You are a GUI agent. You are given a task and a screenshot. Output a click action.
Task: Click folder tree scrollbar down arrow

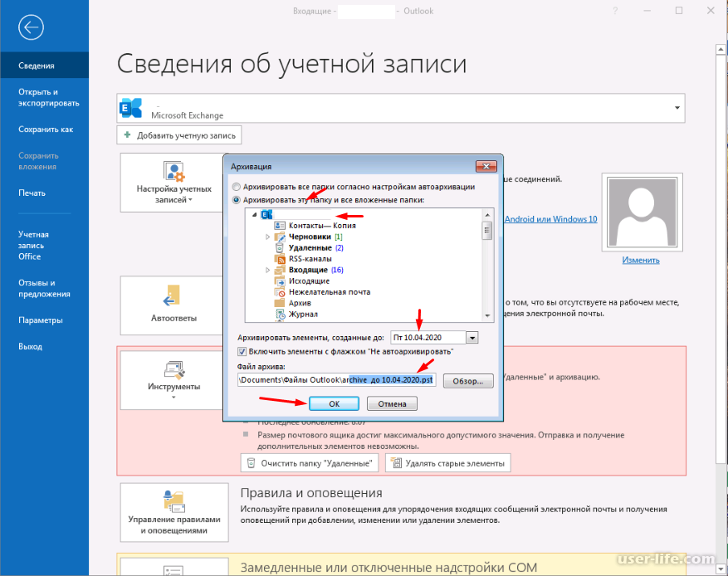click(487, 315)
